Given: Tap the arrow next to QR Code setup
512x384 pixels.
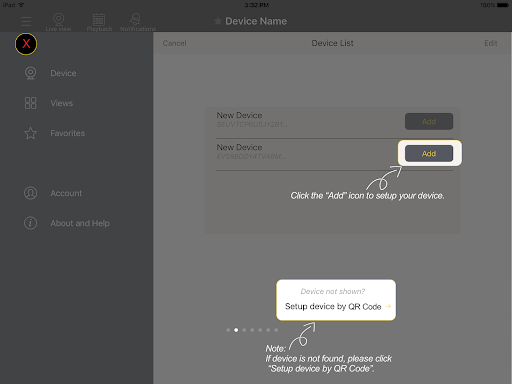Looking at the screenshot, I should [388, 306].
